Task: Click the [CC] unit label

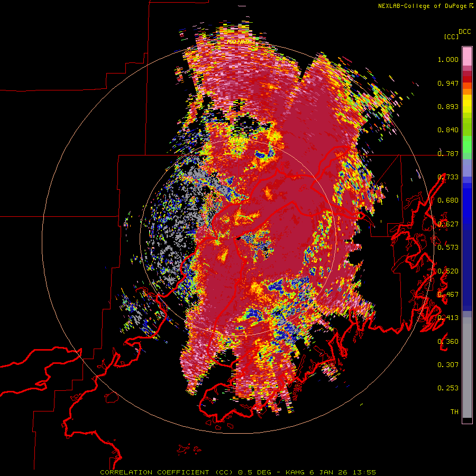Action: pyautogui.click(x=452, y=36)
